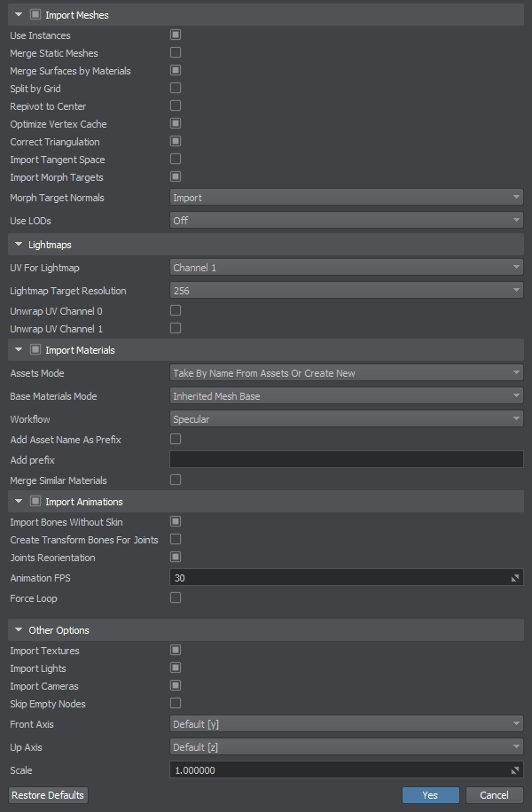Viewport: 532px width, 812px height.
Task: Toggle the Import Materials header checkbox
Action: coord(35,350)
